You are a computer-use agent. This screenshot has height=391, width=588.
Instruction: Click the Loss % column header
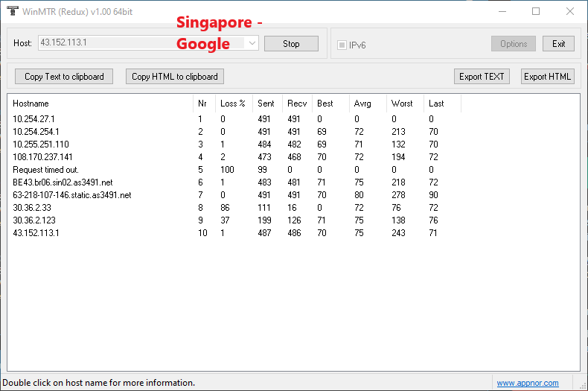(x=234, y=104)
